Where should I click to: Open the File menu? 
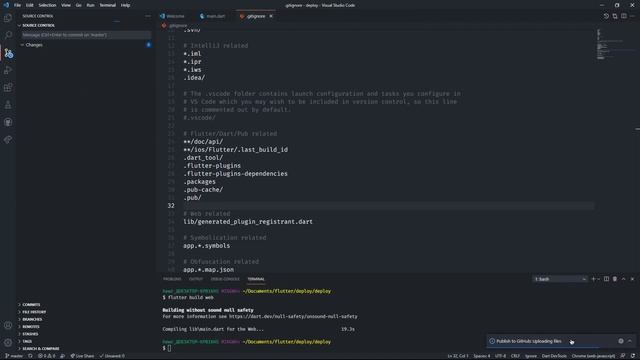(x=17, y=5)
